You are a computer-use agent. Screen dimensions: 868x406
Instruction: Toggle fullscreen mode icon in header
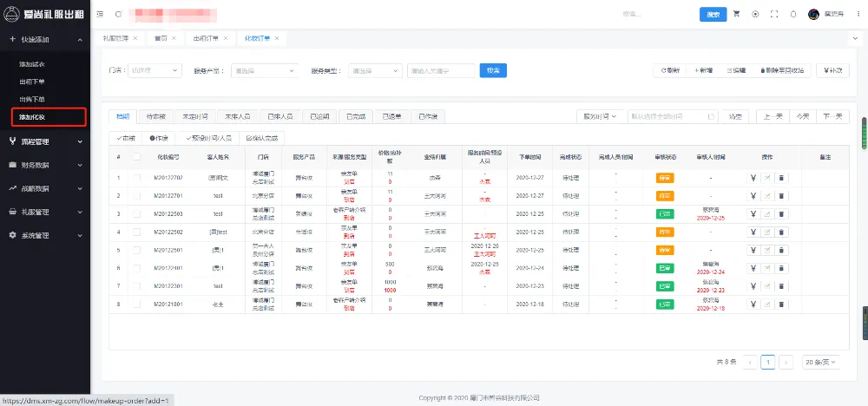click(x=773, y=14)
